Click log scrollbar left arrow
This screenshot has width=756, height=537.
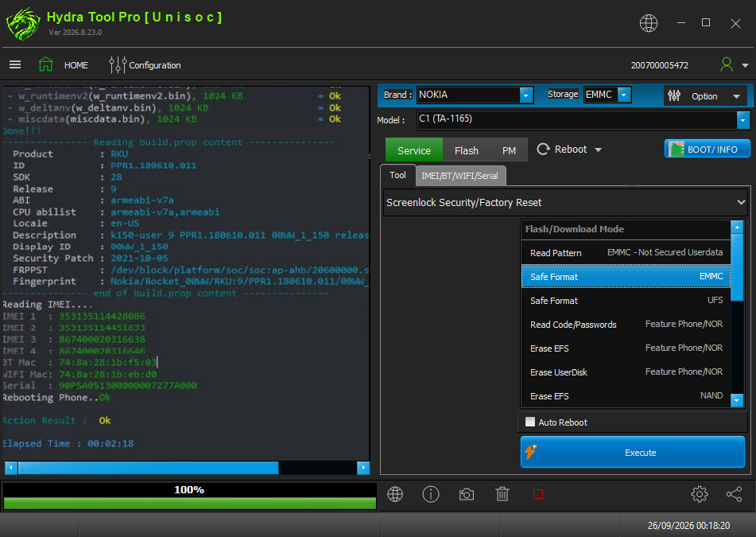click(x=11, y=467)
